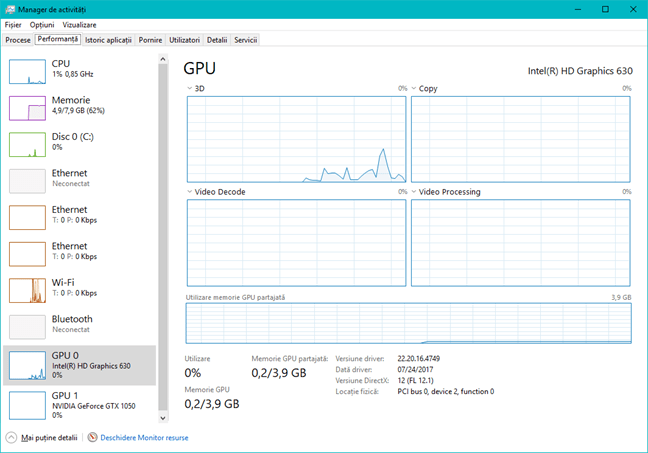Open the Vizualizare menu
Screen dimensions: 648x453
point(79,25)
